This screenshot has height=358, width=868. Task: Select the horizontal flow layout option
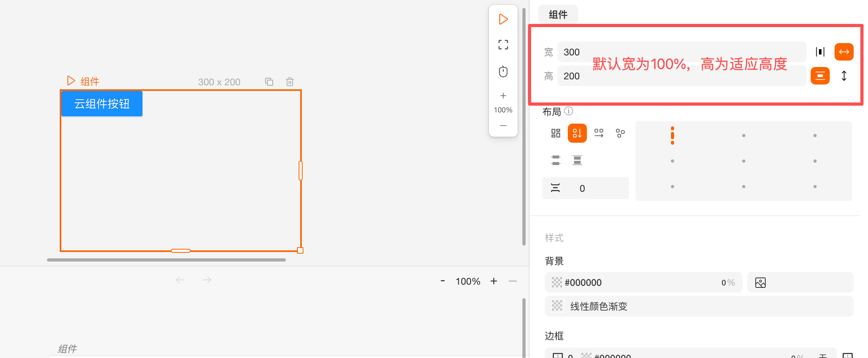(x=599, y=133)
